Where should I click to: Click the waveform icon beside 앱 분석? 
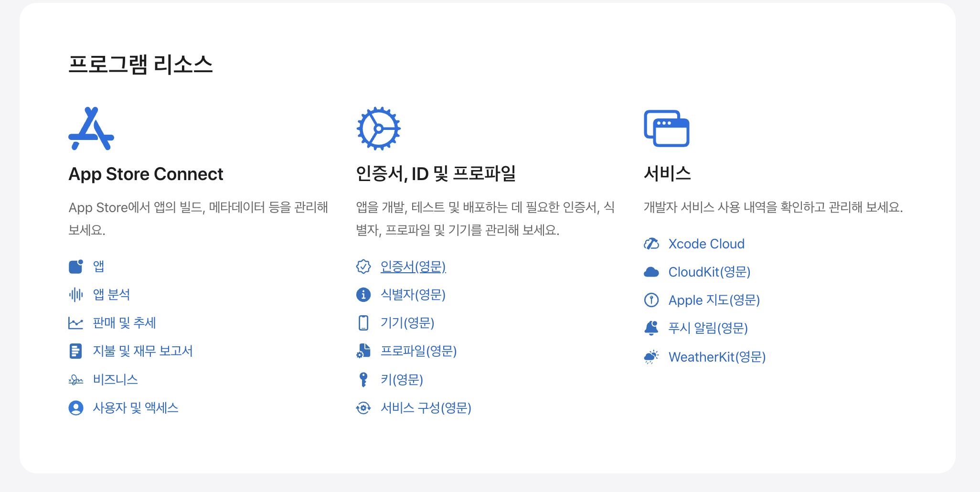(76, 295)
